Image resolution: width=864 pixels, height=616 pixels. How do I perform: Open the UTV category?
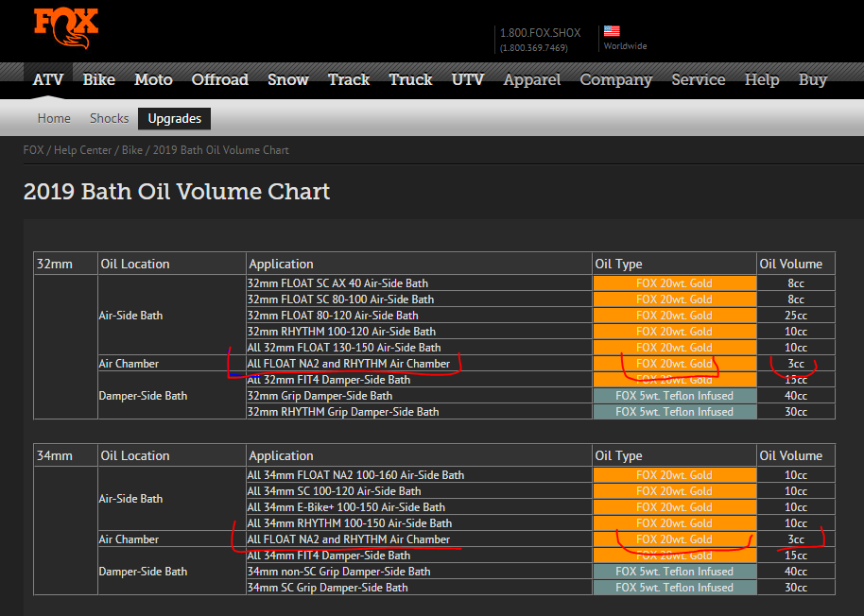click(x=467, y=79)
